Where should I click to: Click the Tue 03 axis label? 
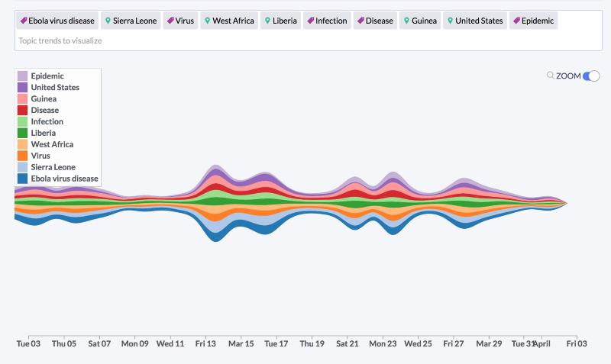28,343
